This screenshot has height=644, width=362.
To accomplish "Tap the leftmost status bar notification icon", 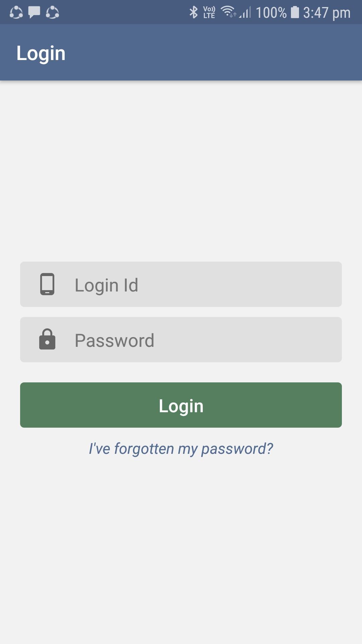I will (x=16, y=12).
